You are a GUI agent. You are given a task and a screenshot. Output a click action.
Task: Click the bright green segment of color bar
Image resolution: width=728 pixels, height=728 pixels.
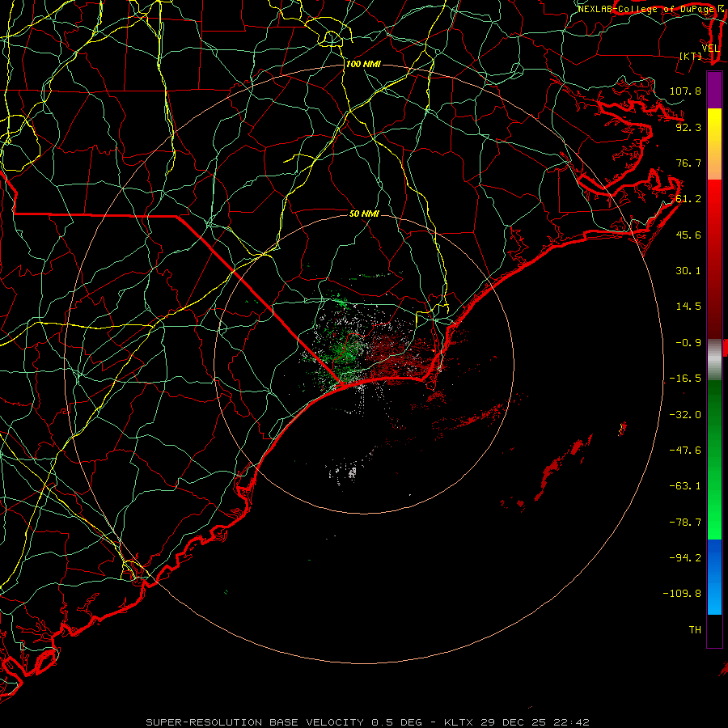(714, 459)
